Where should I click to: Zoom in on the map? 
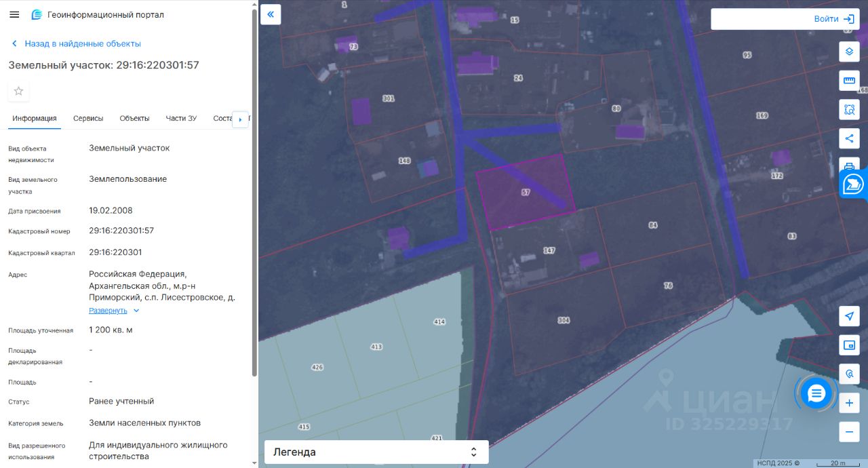[x=849, y=403]
